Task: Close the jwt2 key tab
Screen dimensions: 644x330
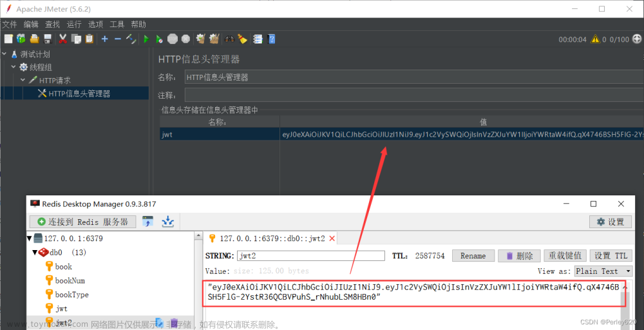Action: (332, 238)
